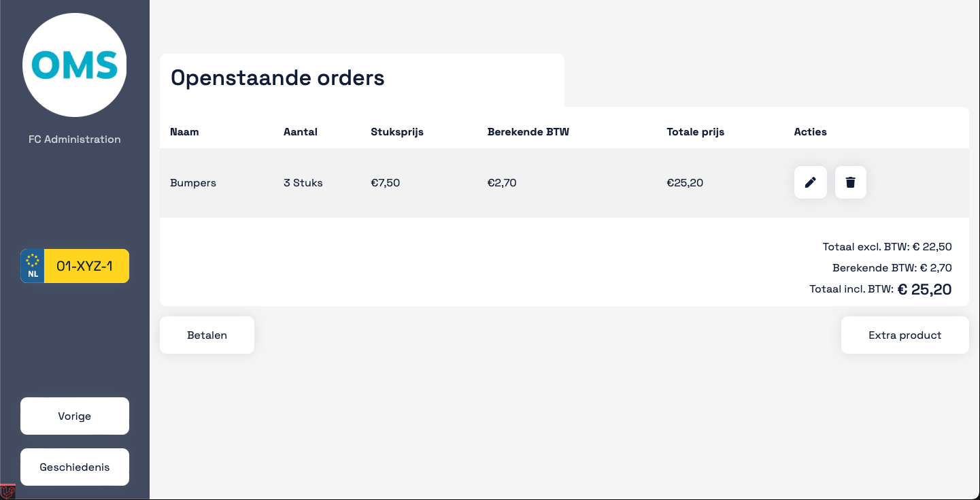This screenshot has width=980, height=500.
Task: Click the Berekende BTW column header
Action: tap(528, 132)
